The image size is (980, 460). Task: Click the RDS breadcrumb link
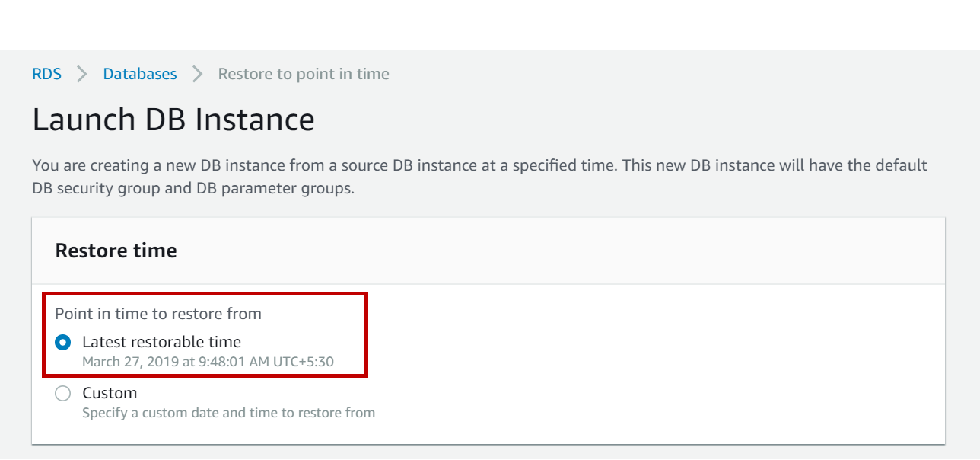(46, 74)
